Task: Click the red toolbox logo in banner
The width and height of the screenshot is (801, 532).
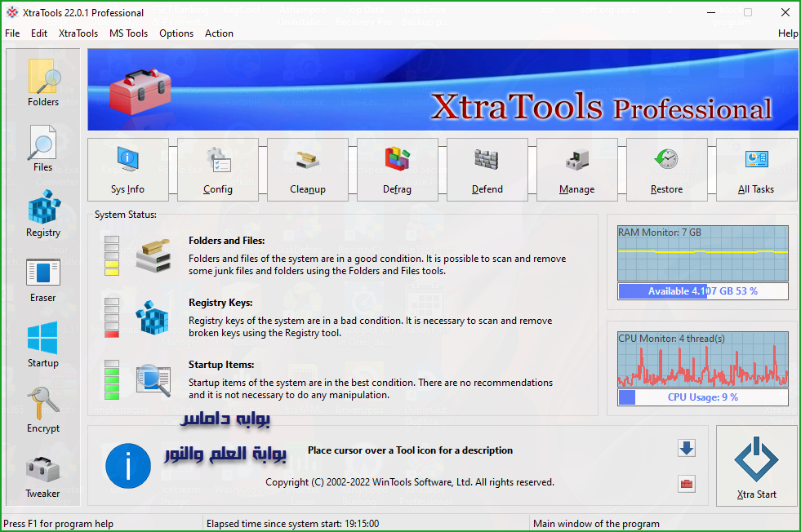Action: (140, 92)
